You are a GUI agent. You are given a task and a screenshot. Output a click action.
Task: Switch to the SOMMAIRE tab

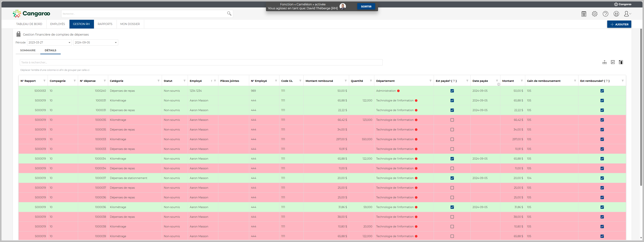pyautogui.click(x=28, y=50)
